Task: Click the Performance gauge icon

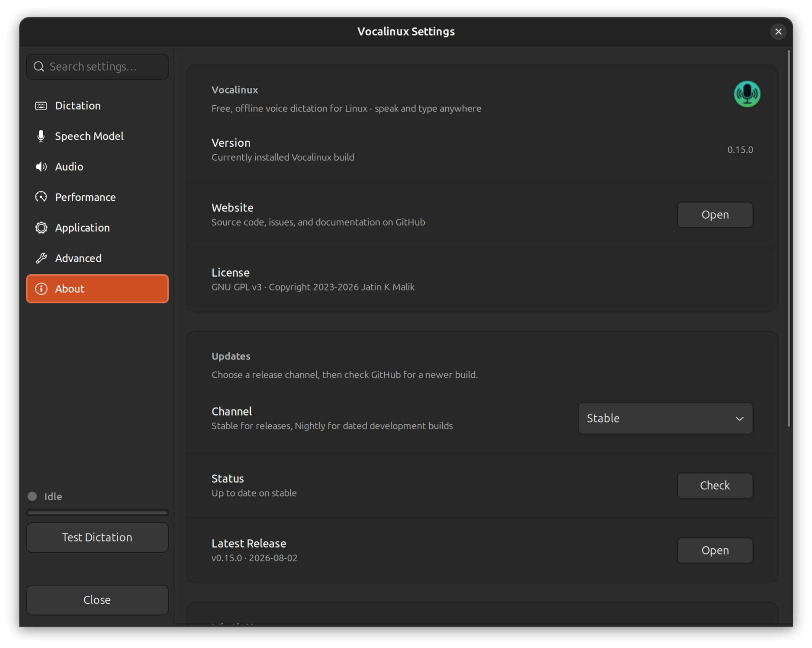Action: (x=41, y=197)
